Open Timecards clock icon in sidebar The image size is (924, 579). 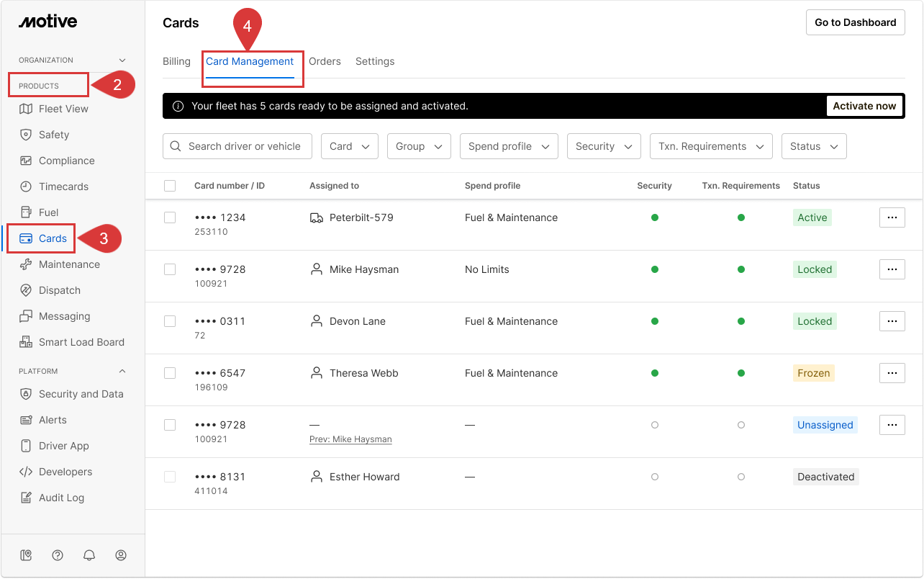pyautogui.click(x=26, y=187)
